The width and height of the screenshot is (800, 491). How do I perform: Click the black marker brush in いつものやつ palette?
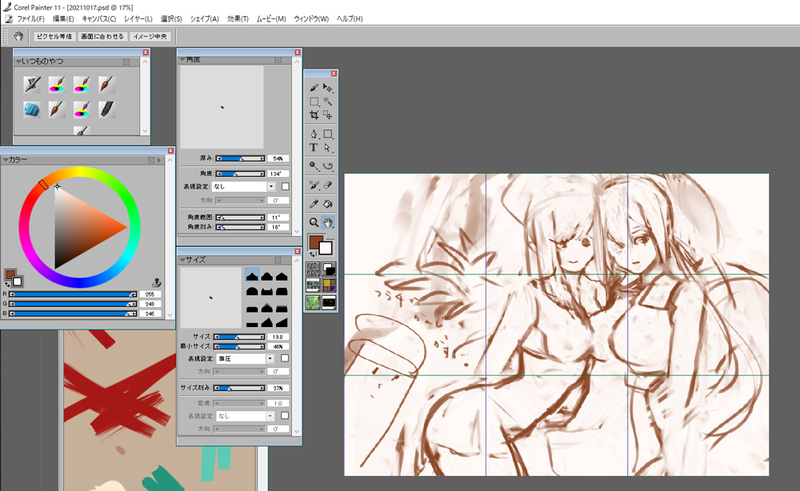[x=106, y=109]
